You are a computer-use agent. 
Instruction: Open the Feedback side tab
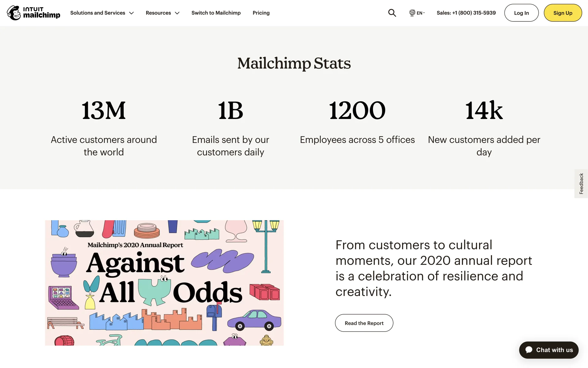tap(581, 183)
